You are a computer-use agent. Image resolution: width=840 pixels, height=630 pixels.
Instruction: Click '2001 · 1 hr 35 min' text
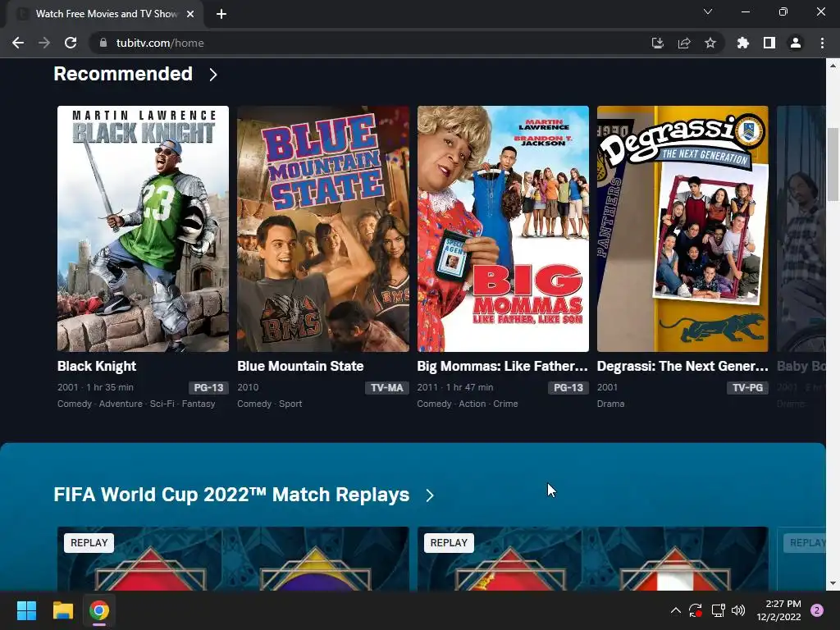click(95, 387)
